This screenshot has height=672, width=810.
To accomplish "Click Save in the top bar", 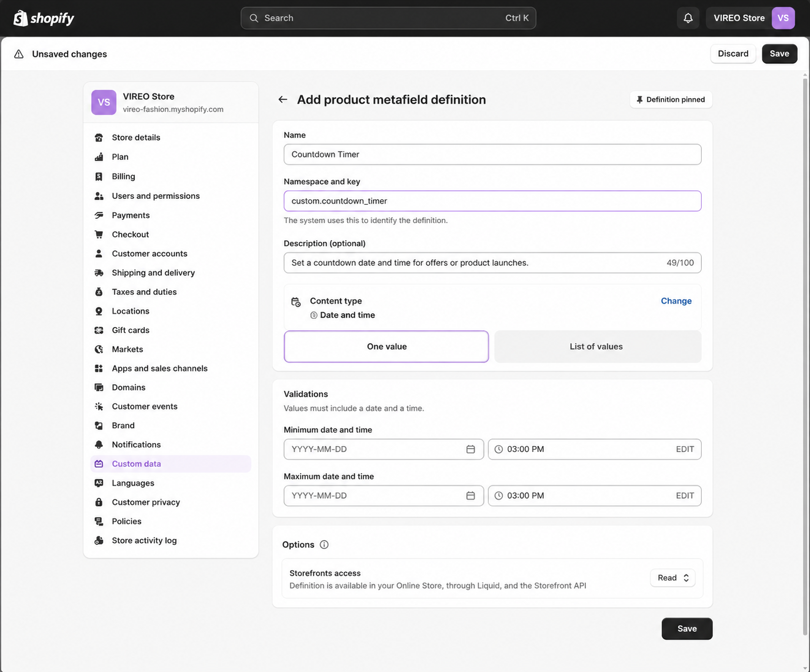I will (x=779, y=54).
